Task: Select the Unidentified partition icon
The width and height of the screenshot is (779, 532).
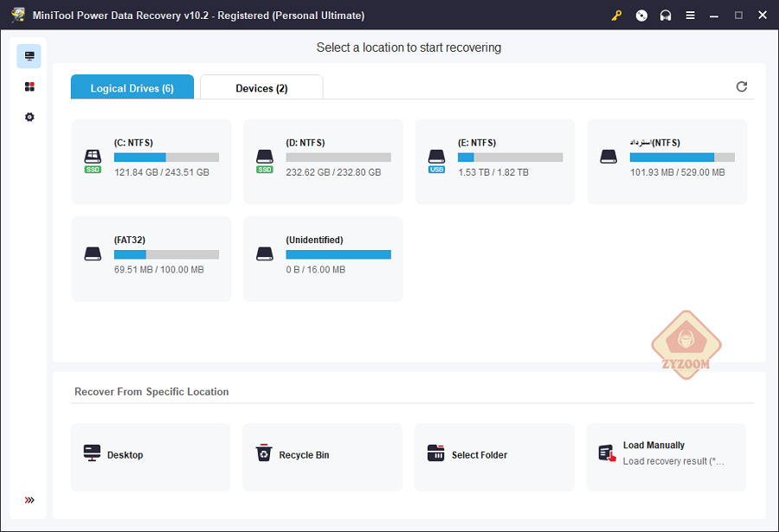Action: [265, 254]
